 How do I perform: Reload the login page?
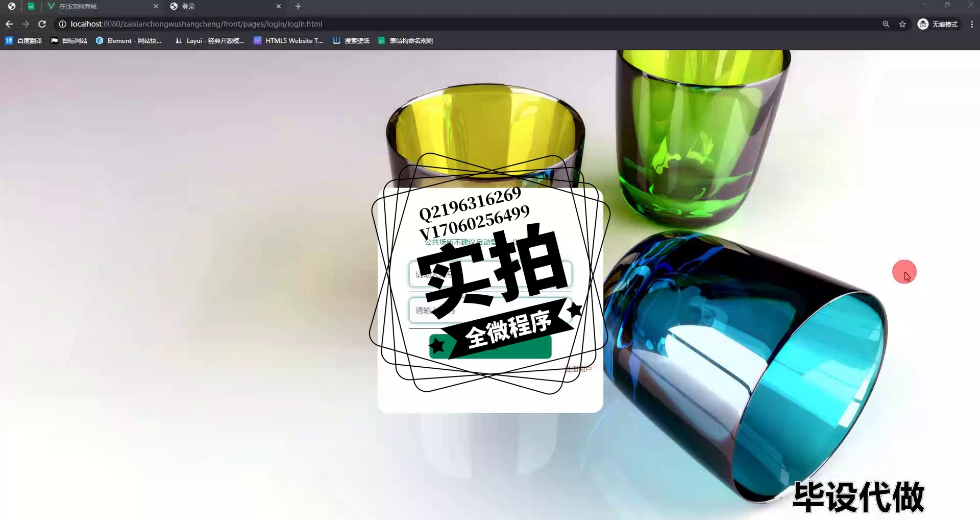[x=42, y=24]
